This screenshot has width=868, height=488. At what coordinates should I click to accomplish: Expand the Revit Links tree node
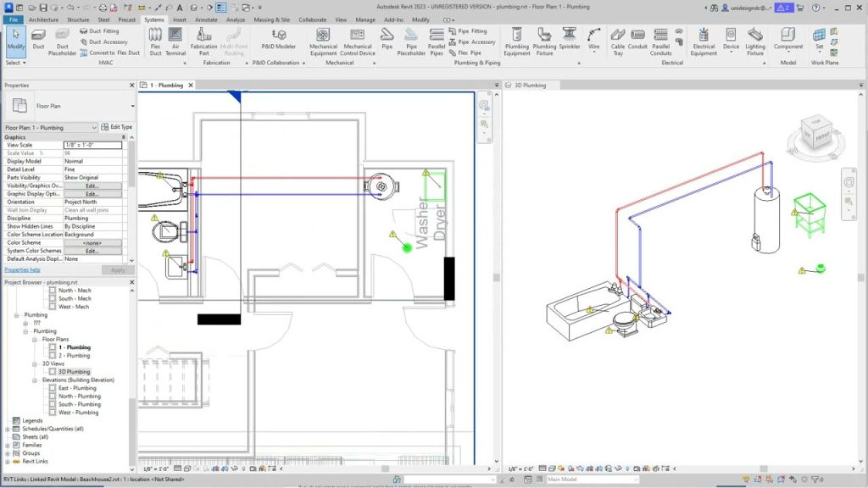7,461
